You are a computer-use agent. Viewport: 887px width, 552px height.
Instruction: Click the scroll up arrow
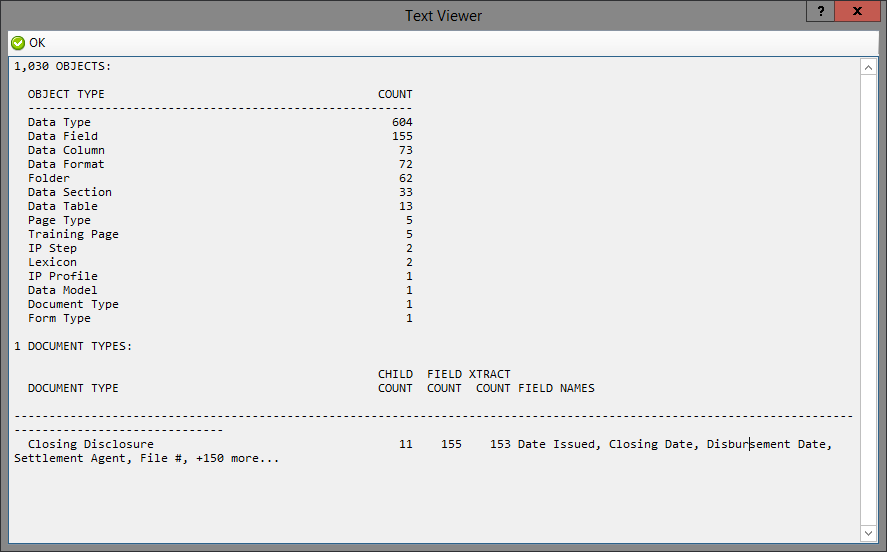click(x=868, y=67)
